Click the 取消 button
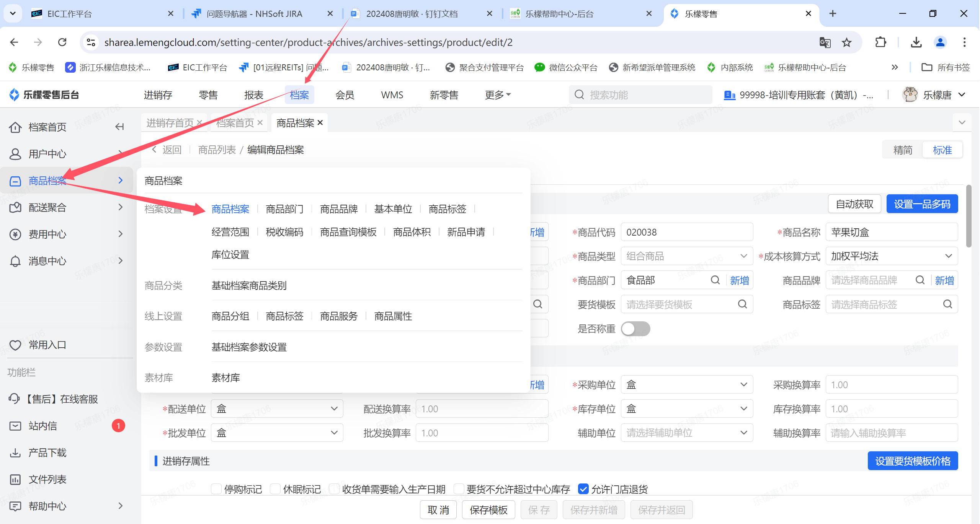Image resolution: width=980 pixels, height=524 pixels. click(438, 510)
